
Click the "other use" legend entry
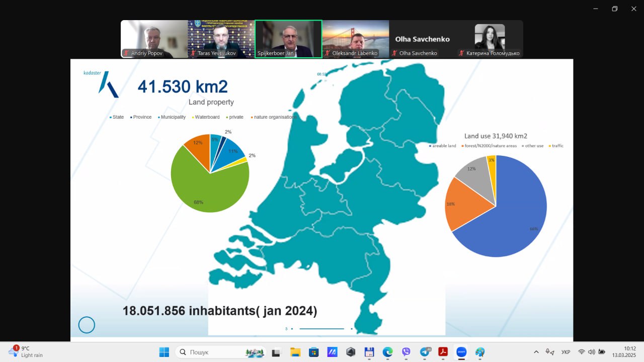[532, 146]
